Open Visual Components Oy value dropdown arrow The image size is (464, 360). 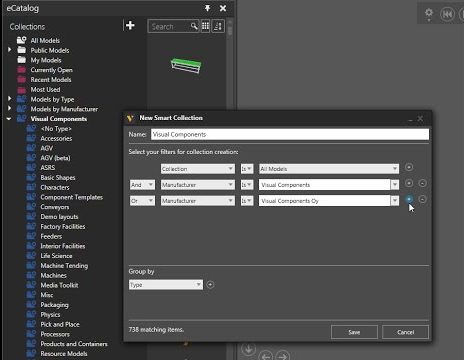tap(395, 201)
